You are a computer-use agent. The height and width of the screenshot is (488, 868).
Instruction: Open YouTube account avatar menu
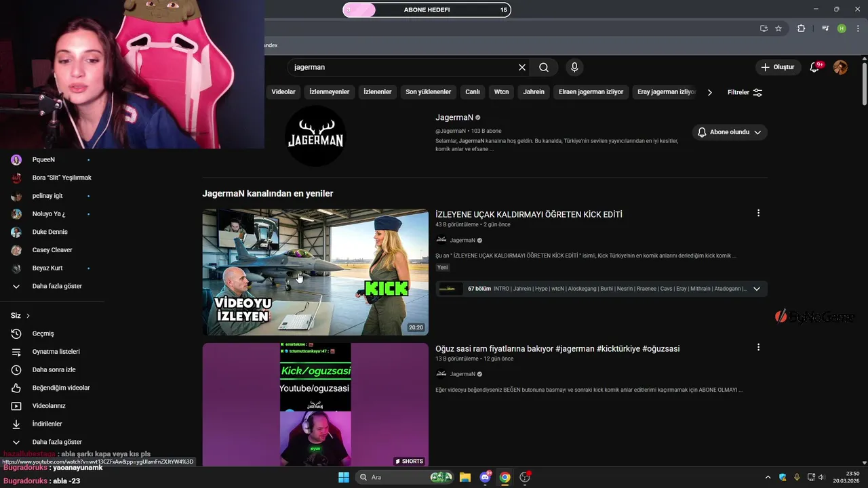(840, 67)
